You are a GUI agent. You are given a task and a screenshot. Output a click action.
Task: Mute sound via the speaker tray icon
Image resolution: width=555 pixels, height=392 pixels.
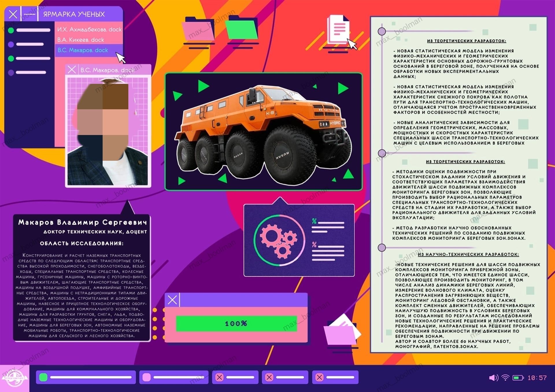pos(493,378)
